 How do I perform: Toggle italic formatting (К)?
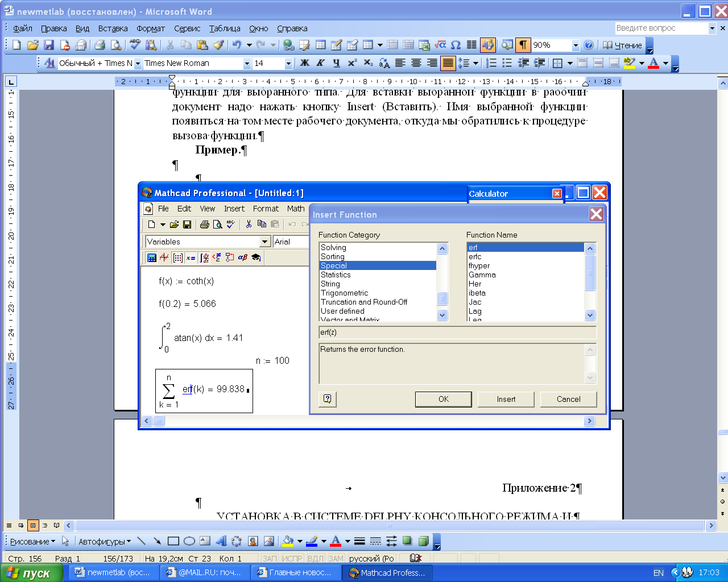click(x=321, y=63)
